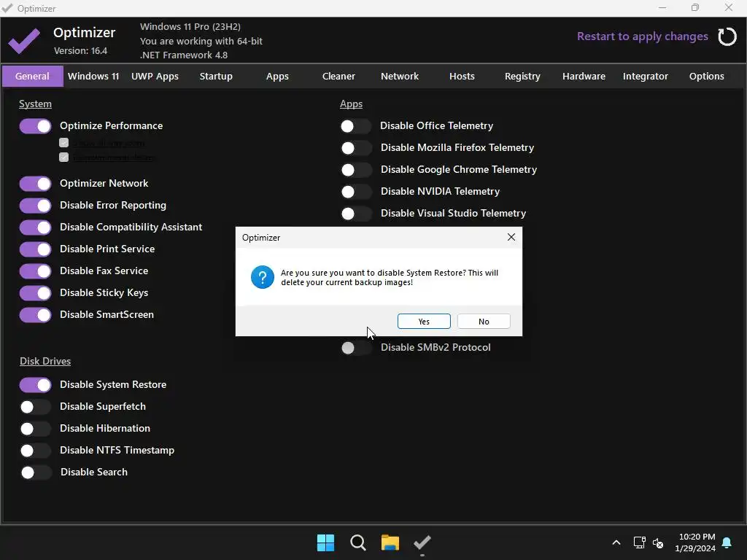The image size is (747, 560).
Task: Decline with the No button
Action: coord(484,322)
